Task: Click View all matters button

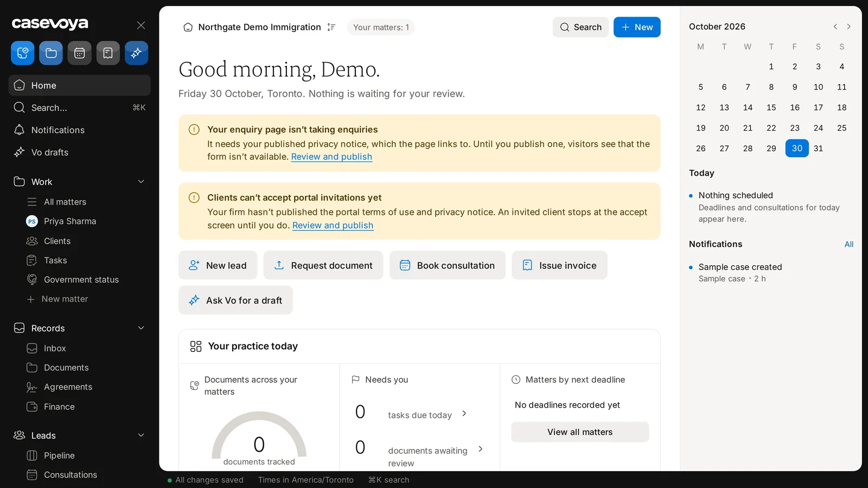Action: point(580,432)
